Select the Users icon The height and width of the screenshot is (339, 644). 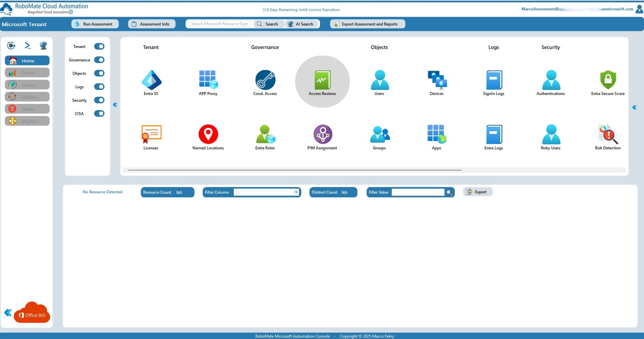[380, 80]
